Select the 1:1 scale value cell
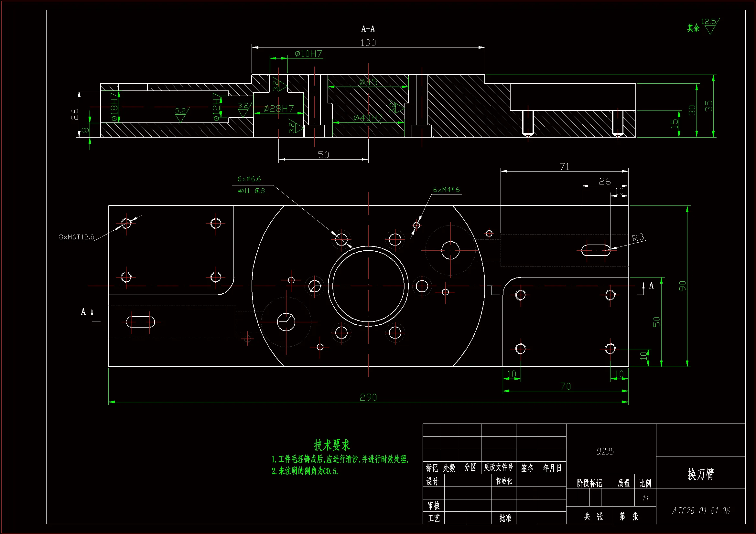 pyautogui.click(x=645, y=498)
